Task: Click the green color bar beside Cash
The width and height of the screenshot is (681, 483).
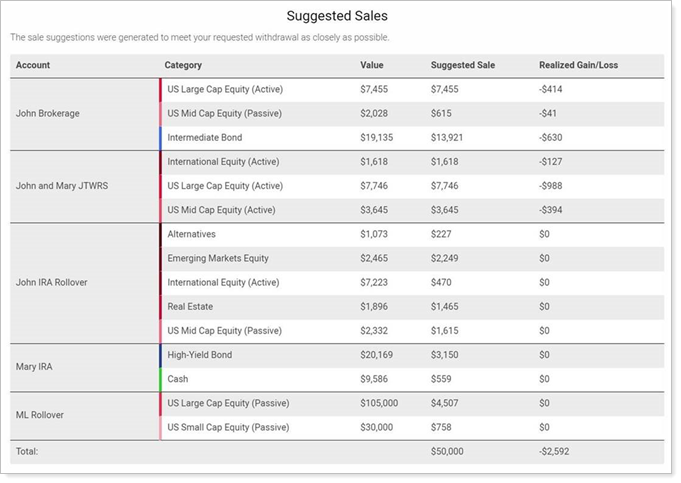Action: pos(160,379)
